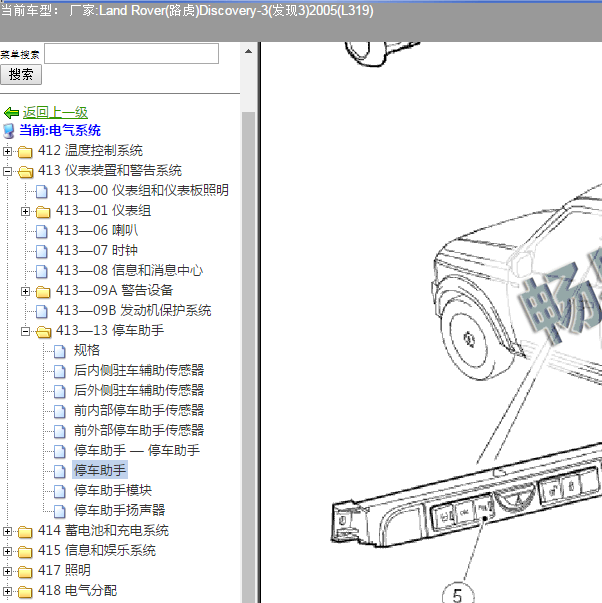
Task: Click the menu search text field
Action: point(131,54)
